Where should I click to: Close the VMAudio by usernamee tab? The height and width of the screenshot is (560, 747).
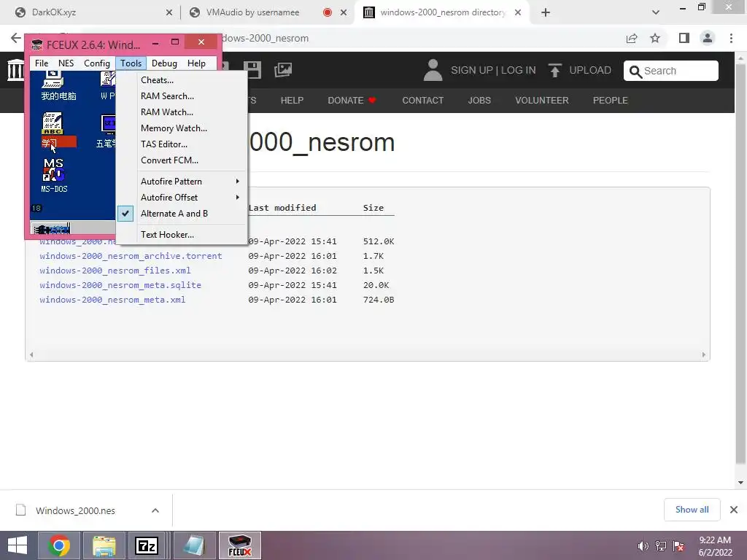coord(344,13)
